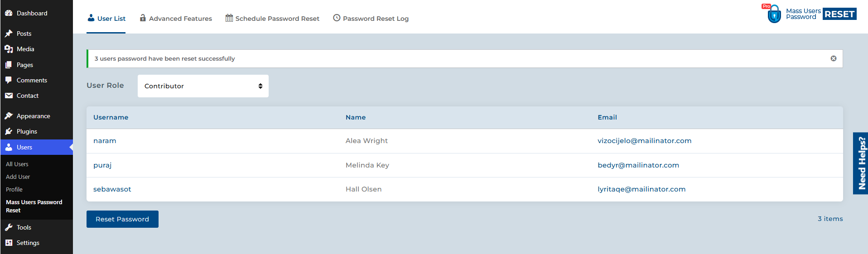Click the Comments speech bubble icon
Screen dimensions: 868x254
9,80
